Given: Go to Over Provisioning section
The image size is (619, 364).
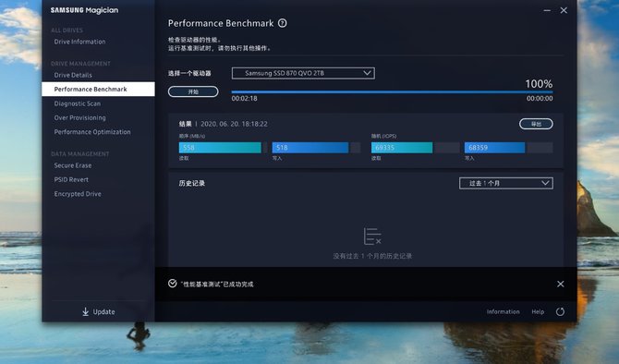Looking at the screenshot, I should 79,117.
